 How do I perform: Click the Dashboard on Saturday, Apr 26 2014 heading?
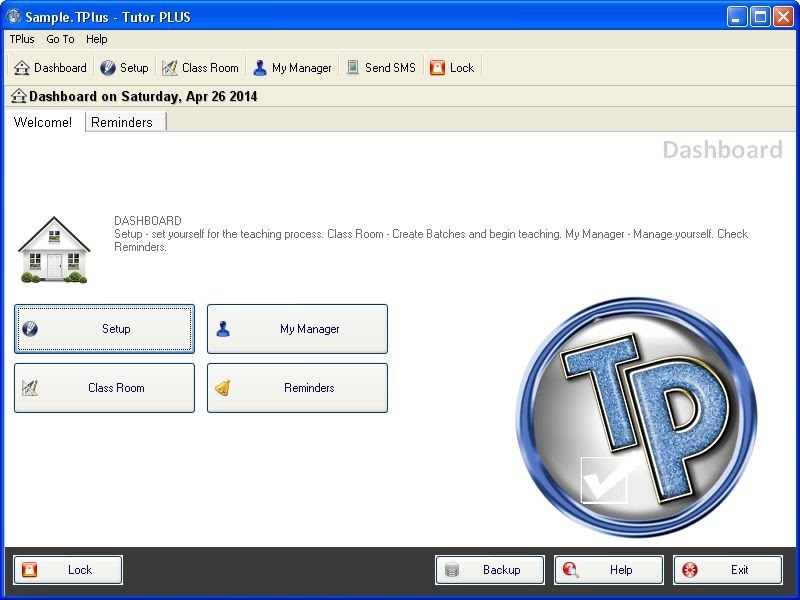pyautogui.click(x=143, y=96)
